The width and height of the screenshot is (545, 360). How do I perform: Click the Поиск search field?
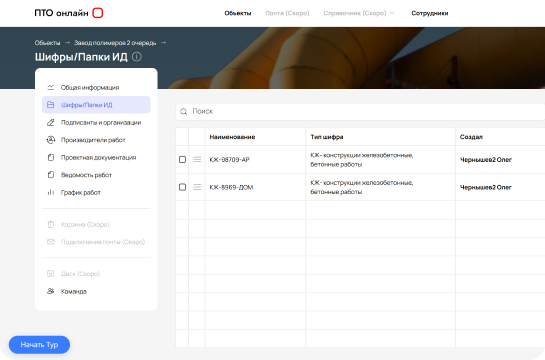tap(360, 112)
